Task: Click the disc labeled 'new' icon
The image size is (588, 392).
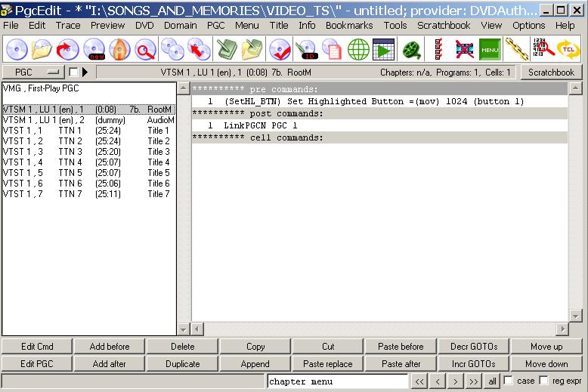Action: click(94, 49)
